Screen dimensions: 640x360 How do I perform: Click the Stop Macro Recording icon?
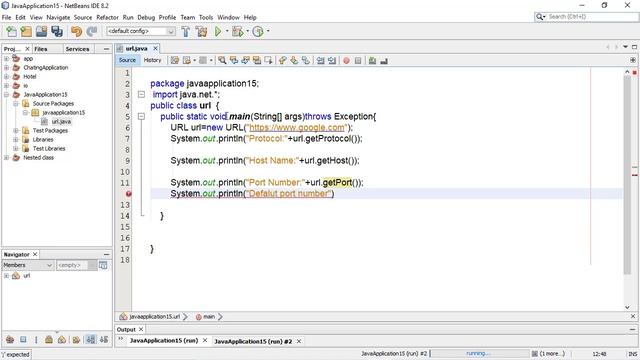click(x=358, y=60)
